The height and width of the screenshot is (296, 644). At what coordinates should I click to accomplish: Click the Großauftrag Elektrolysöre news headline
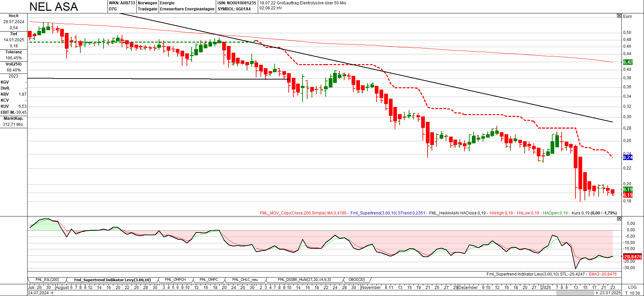[x=303, y=3]
